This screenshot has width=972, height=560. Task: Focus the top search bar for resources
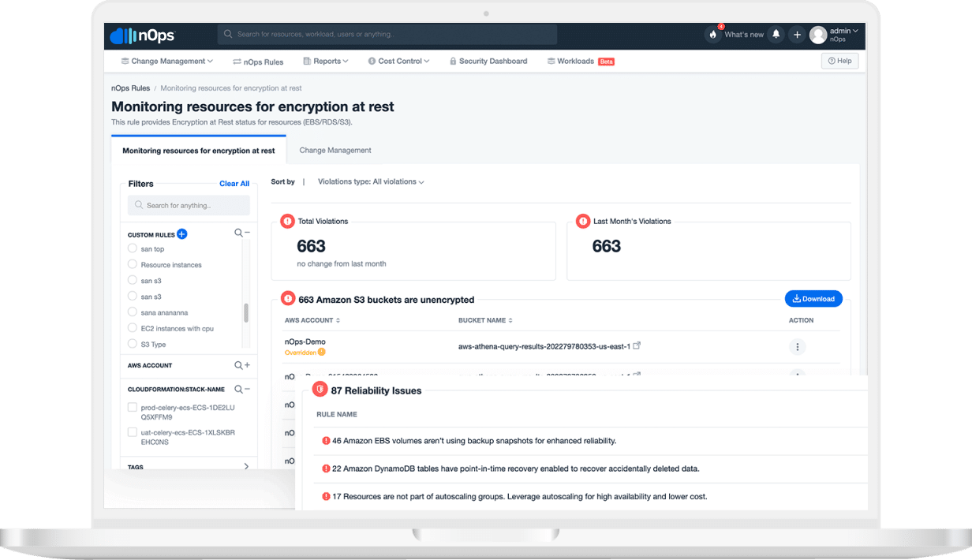click(x=387, y=34)
